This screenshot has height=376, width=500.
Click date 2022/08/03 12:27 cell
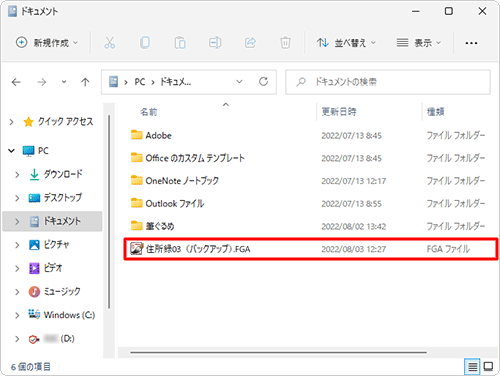point(354,249)
